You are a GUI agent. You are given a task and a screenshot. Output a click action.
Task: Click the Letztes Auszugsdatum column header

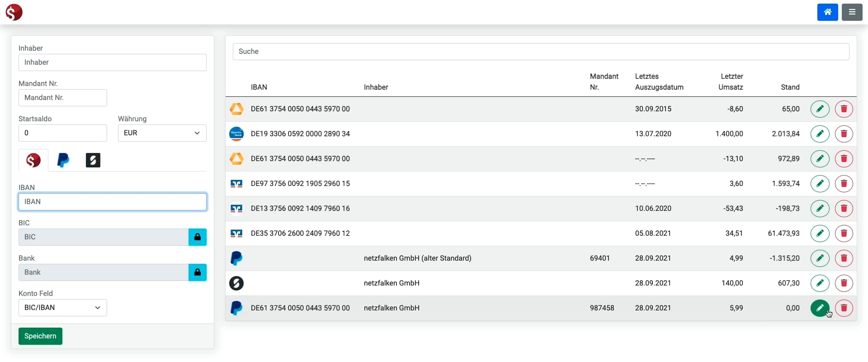pyautogui.click(x=659, y=82)
